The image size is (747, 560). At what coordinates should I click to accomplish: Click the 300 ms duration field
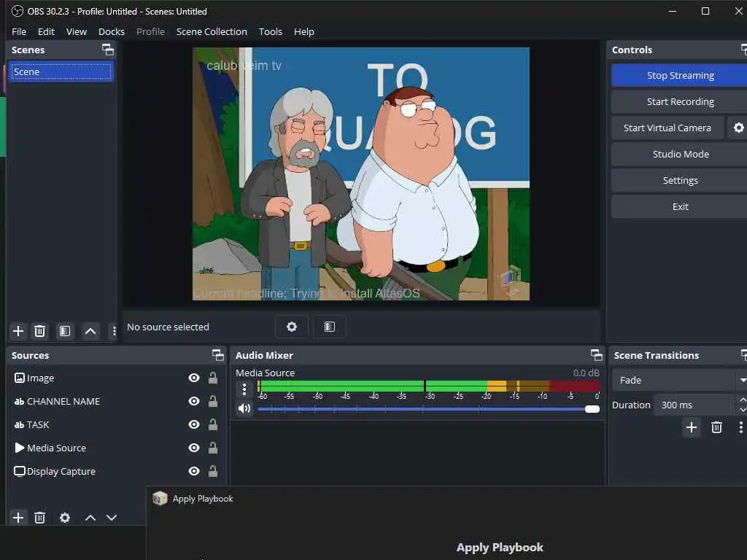coord(693,405)
